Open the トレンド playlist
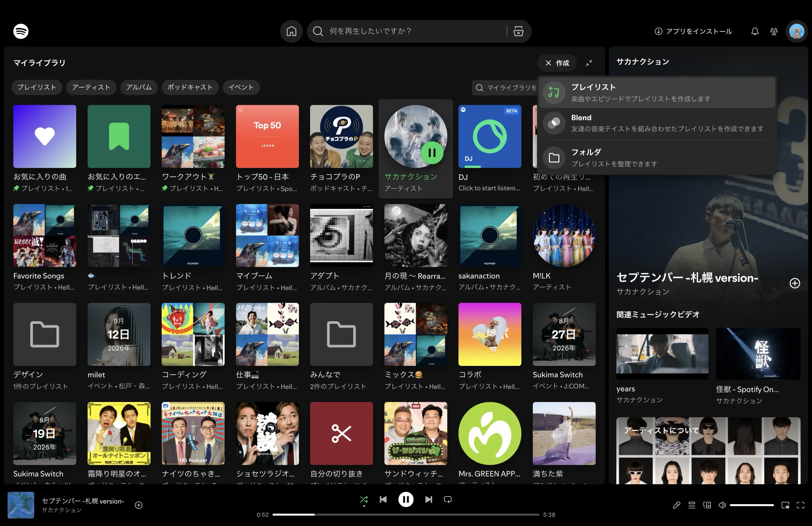This screenshot has width=812, height=526. (x=193, y=248)
